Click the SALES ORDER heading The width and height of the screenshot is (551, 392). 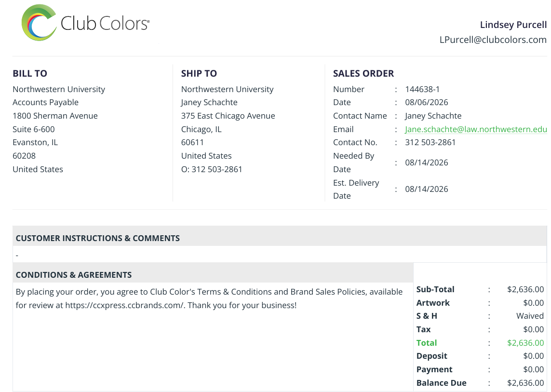363,73
